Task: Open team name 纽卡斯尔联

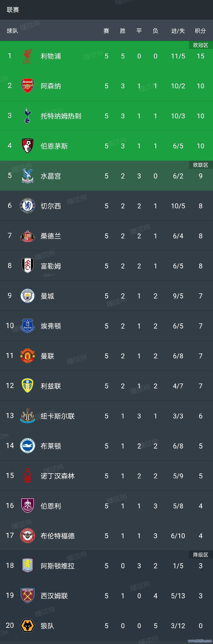Action: click(x=58, y=416)
